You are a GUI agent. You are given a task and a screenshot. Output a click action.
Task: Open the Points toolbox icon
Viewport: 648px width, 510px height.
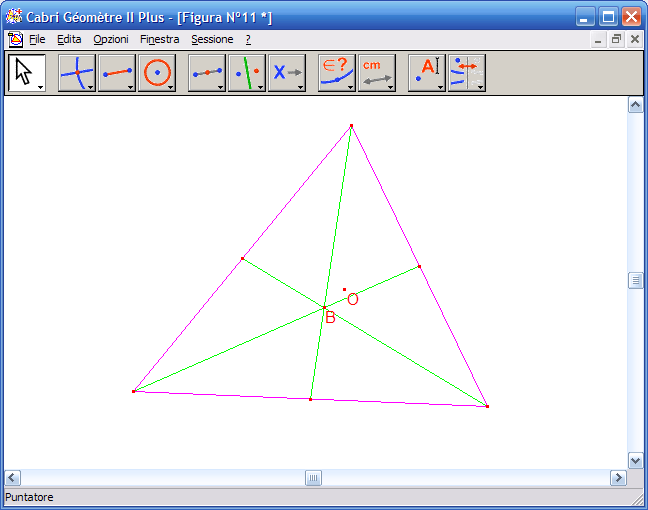tap(77, 73)
